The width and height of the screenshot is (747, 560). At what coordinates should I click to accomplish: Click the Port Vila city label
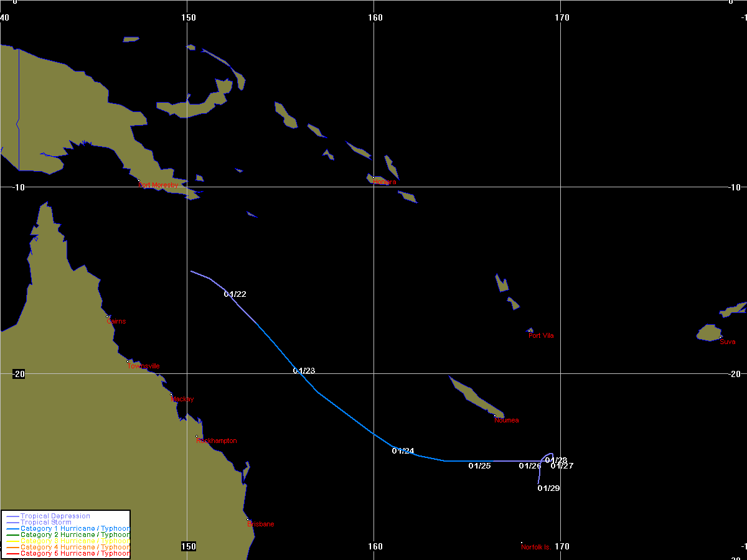point(541,336)
